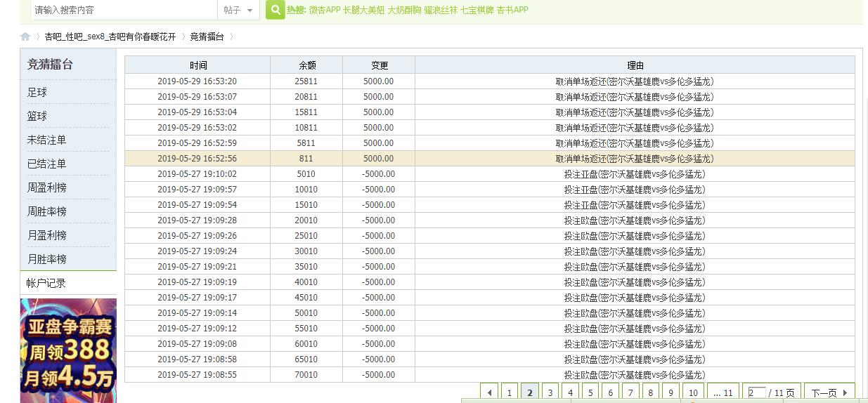
Task: Go to page 3
Action: click(550, 392)
